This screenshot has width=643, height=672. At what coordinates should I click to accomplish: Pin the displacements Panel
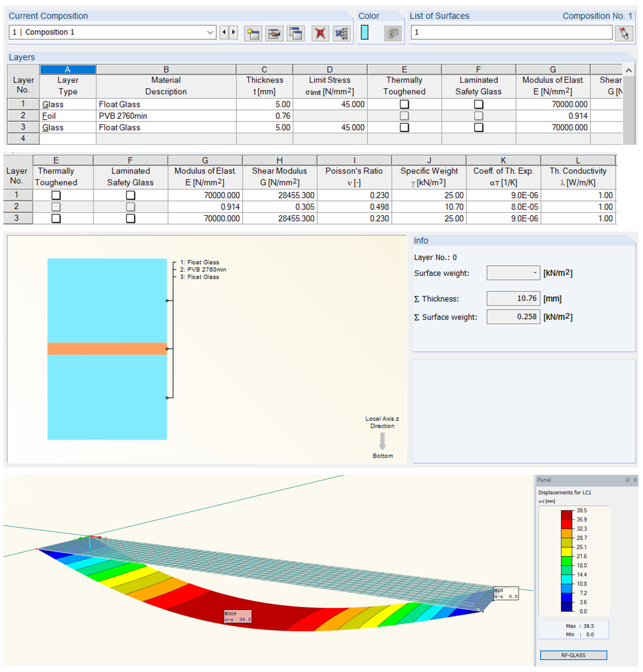coord(627,480)
